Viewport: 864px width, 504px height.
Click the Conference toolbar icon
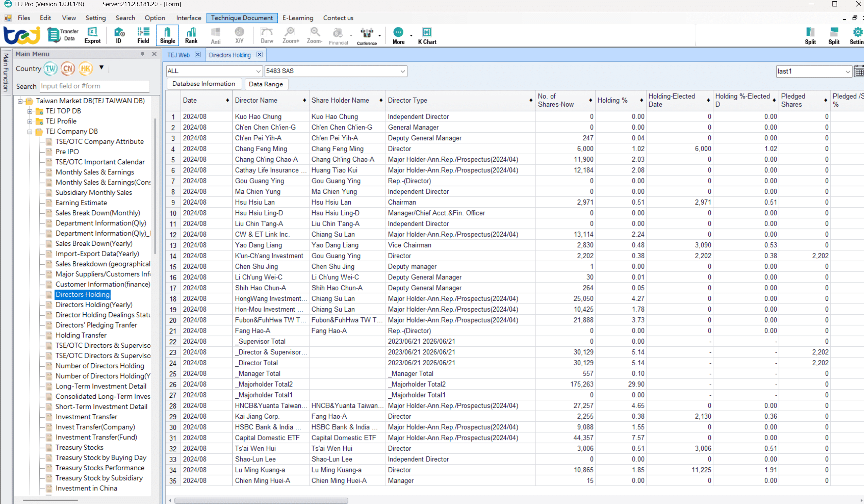366,35
